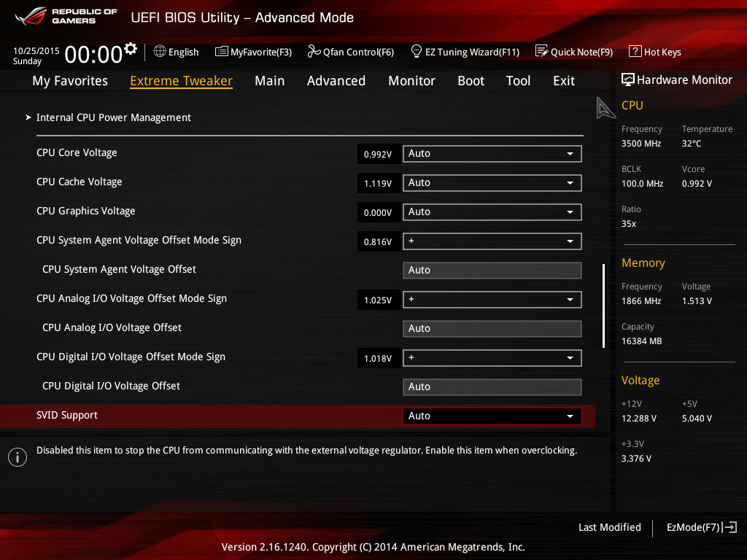Open Qfan Control fan icon
The image size is (747, 560).
click(x=314, y=52)
